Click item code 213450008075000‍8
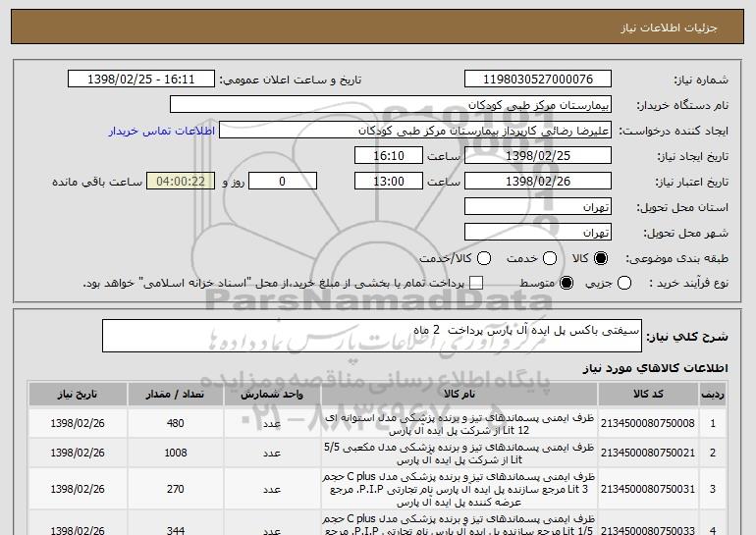This screenshot has width=756, height=535. pos(648,424)
